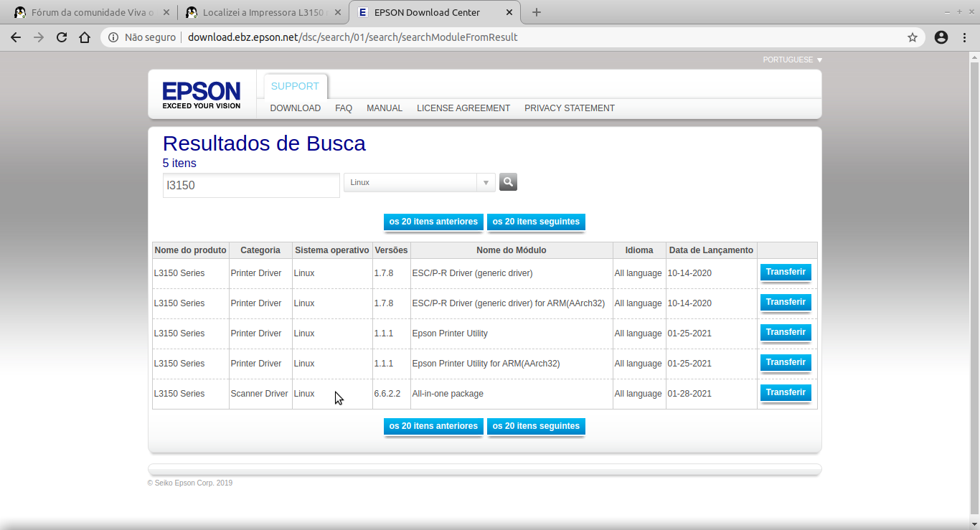Click the l3150 search input field
980x530 pixels.
(x=251, y=185)
